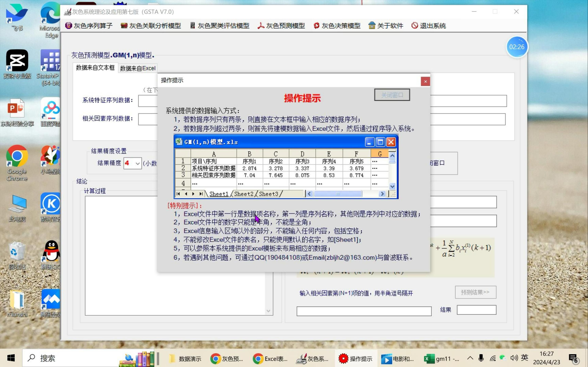
Task: Switch to 数据来自文本框 tab
Action: 95,68
